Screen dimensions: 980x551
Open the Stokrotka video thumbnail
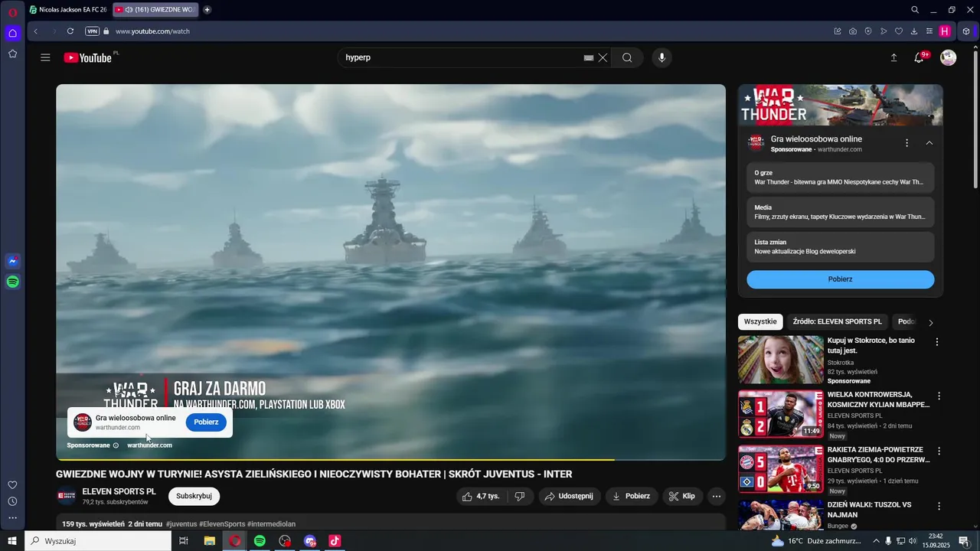pos(781,360)
